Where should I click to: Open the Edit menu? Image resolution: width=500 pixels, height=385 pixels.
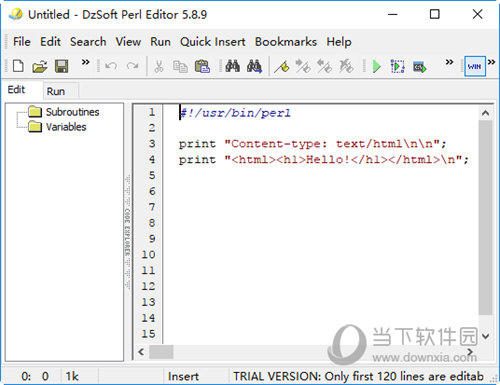(50, 42)
